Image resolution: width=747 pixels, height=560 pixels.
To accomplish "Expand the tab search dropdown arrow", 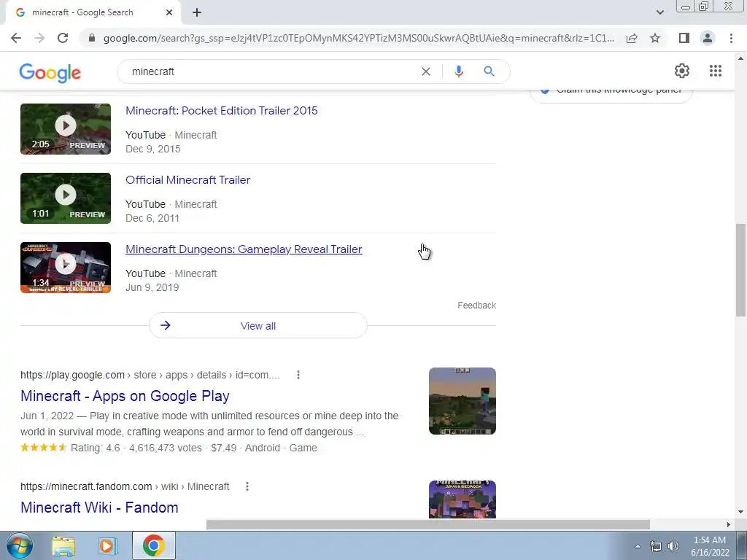I will coord(659,12).
